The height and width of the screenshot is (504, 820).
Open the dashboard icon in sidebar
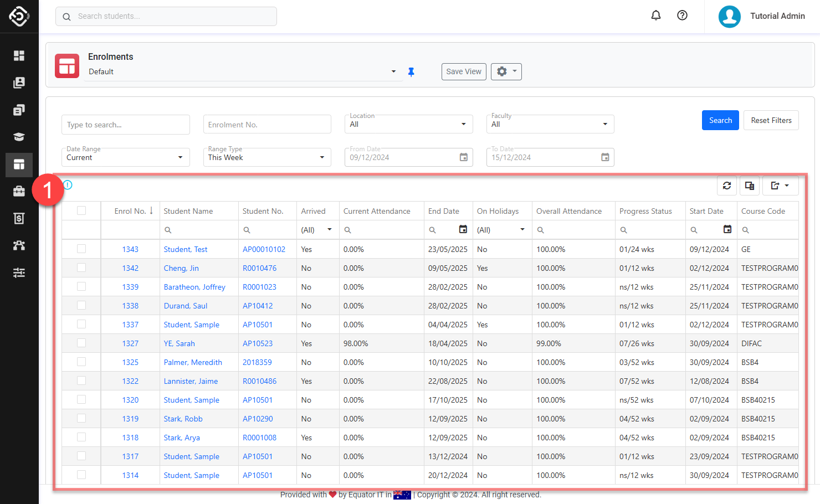point(19,55)
